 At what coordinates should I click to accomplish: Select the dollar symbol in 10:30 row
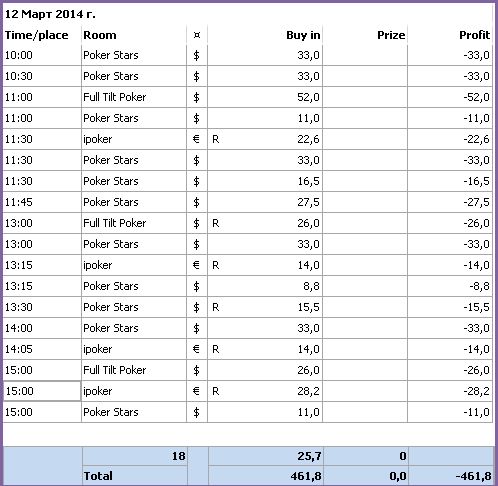(x=197, y=76)
